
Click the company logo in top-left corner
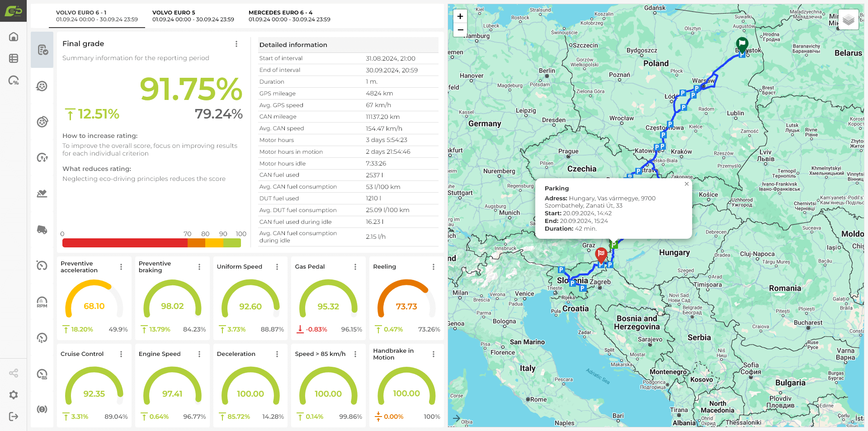[14, 11]
